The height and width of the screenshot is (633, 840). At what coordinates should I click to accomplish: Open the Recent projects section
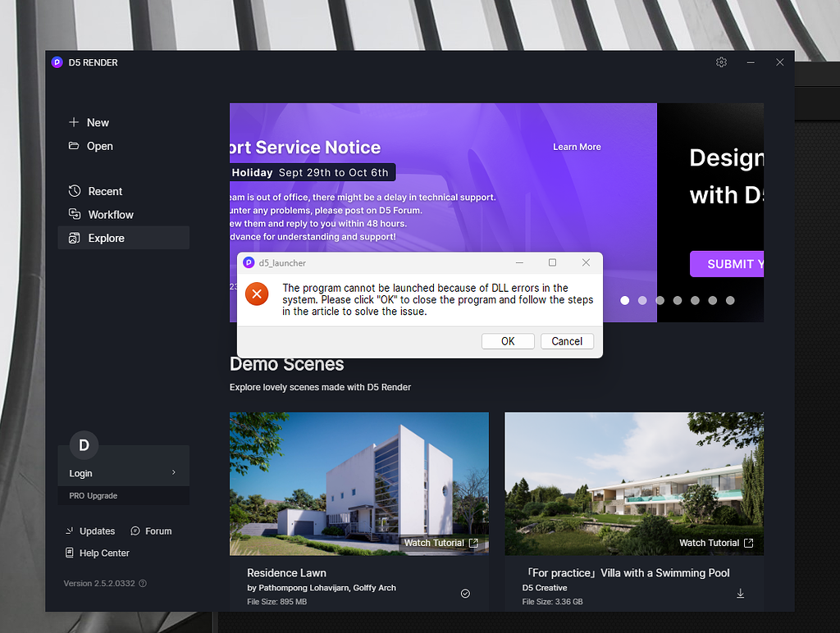pyautogui.click(x=105, y=191)
